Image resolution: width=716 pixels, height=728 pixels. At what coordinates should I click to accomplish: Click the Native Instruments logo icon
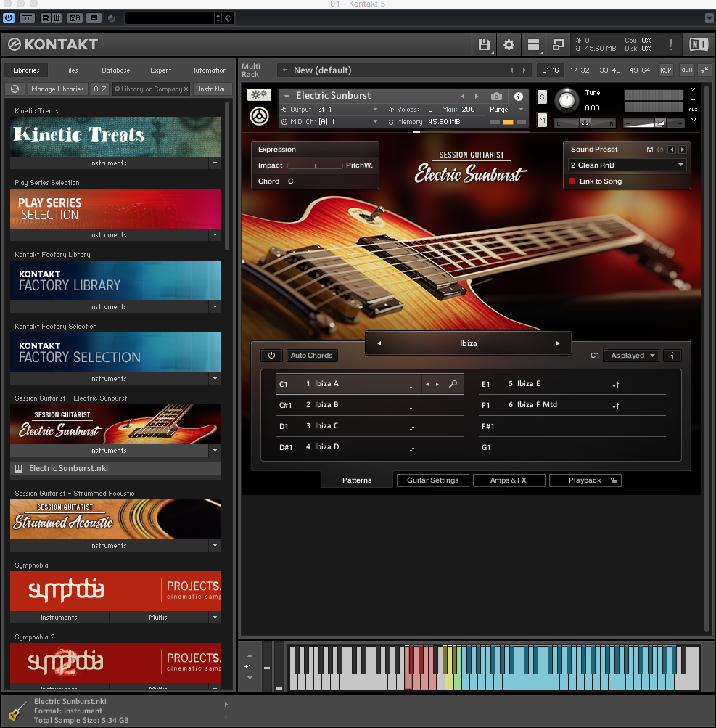tap(699, 44)
